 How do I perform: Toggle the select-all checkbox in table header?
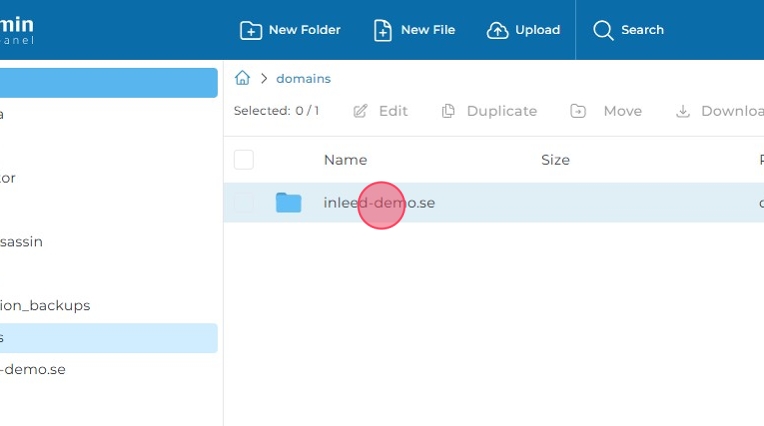[x=244, y=160]
